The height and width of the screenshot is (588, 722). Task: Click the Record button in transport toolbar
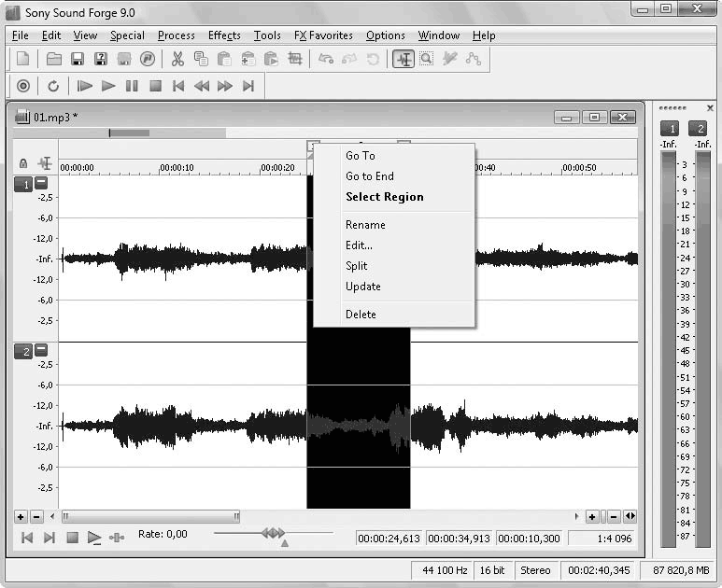[x=23, y=86]
